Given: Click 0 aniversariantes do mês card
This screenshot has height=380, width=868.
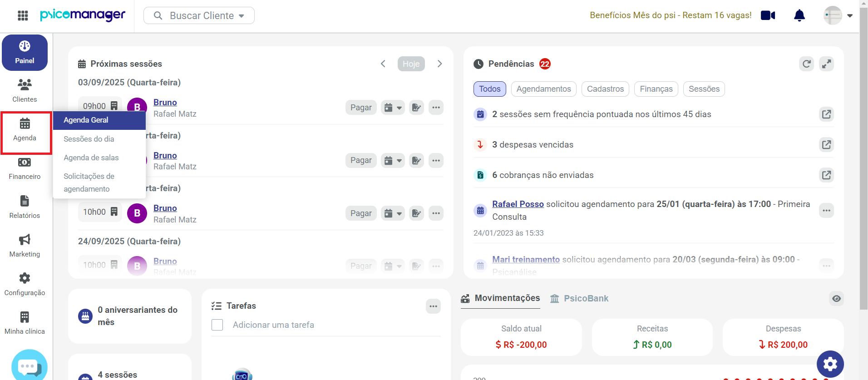Looking at the screenshot, I should (x=130, y=316).
